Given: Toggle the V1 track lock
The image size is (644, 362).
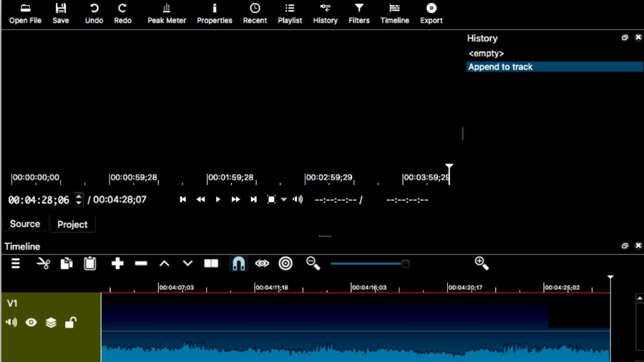Looking at the screenshot, I should (x=71, y=322).
